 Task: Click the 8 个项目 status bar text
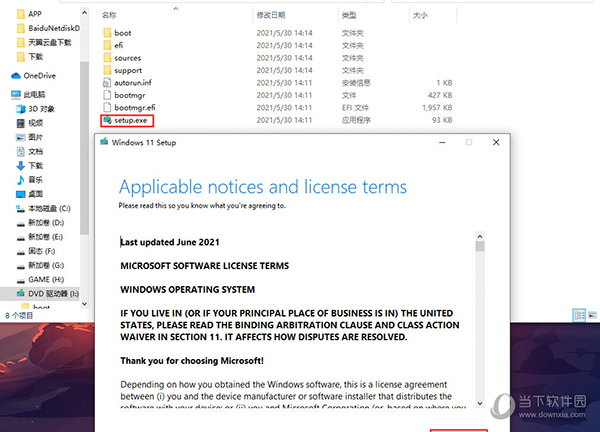click(19, 316)
